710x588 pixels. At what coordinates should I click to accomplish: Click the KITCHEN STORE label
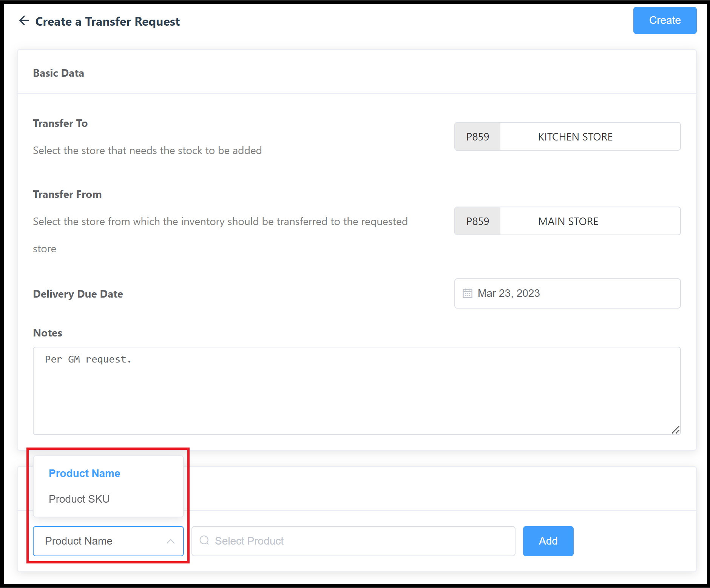tap(575, 136)
